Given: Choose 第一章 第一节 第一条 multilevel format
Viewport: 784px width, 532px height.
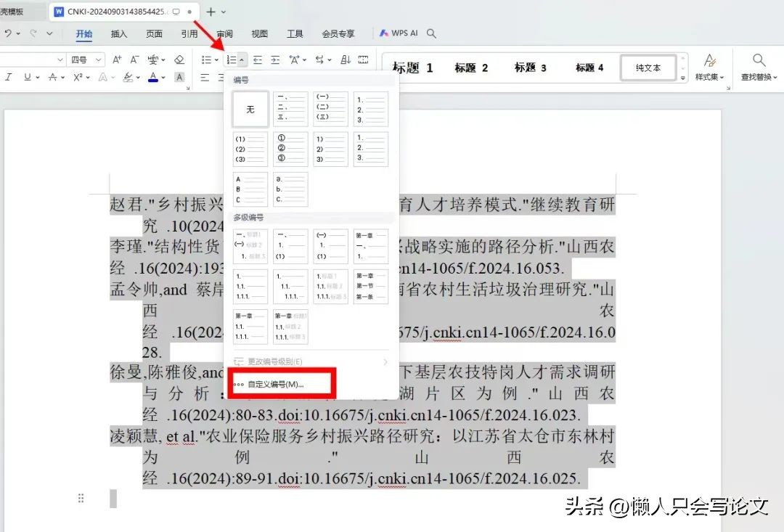Looking at the screenshot, I should click(371, 287).
